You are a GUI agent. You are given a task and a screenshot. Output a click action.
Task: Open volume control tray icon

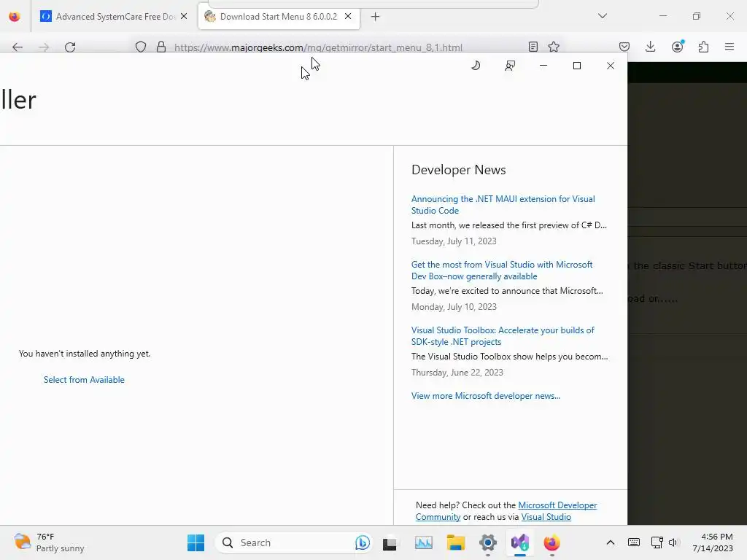[x=673, y=542]
